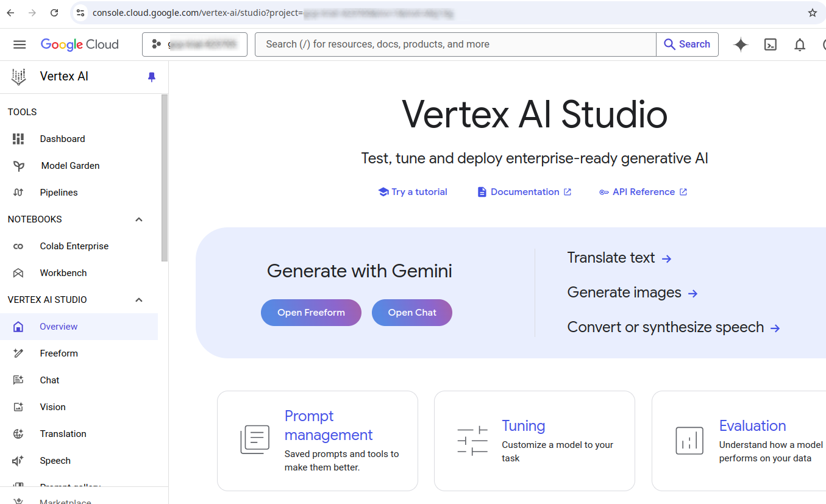Click the Google Cloud logo
The height and width of the screenshot is (504, 826).
80,44
